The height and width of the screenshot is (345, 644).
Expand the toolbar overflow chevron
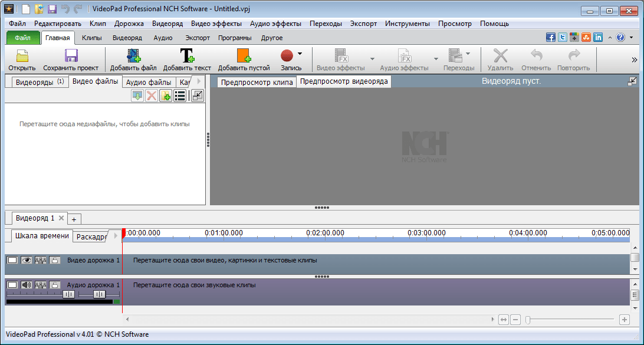tap(634, 60)
